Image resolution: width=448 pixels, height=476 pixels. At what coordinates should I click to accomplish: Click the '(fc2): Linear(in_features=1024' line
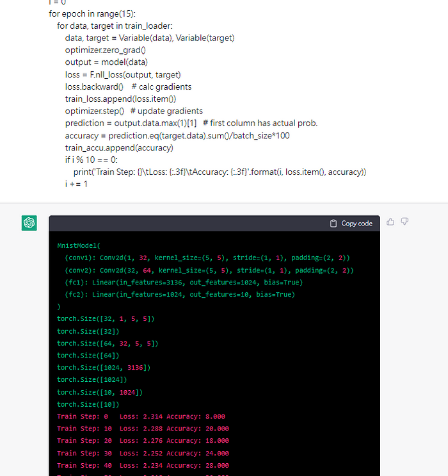pos(180,295)
